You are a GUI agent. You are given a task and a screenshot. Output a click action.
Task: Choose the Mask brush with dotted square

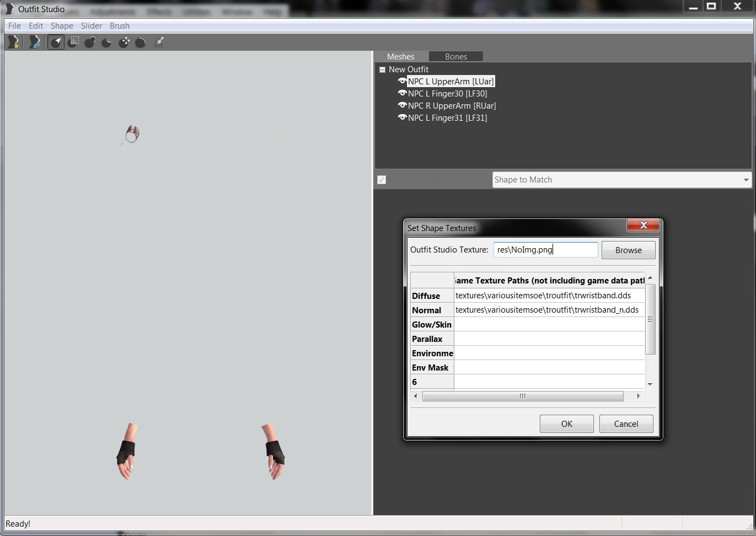tap(73, 42)
